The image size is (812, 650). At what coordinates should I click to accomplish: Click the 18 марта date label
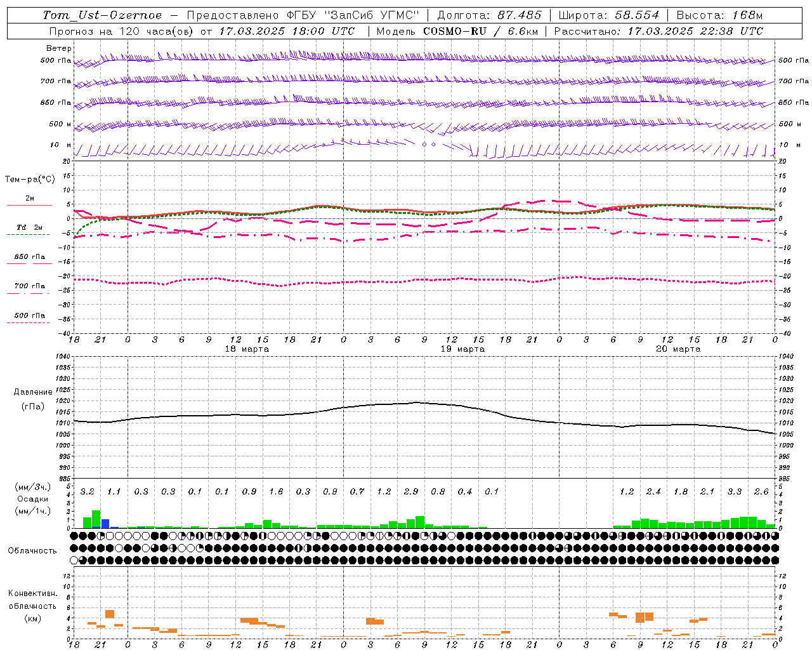click(247, 349)
